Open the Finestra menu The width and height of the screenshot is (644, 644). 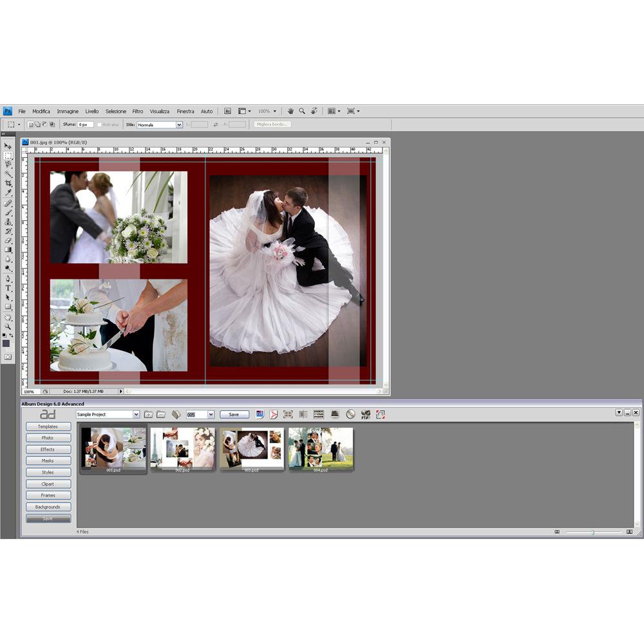tap(185, 111)
